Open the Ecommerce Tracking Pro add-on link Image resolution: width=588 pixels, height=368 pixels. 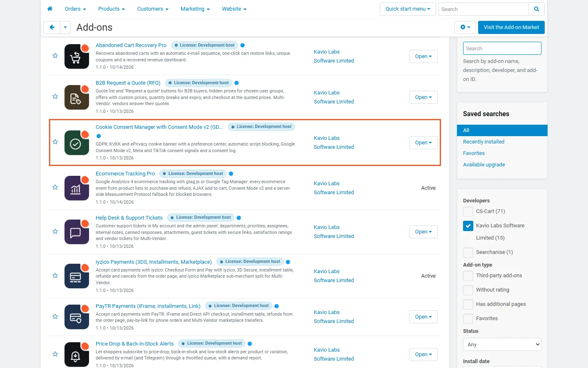[x=125, y=174]
